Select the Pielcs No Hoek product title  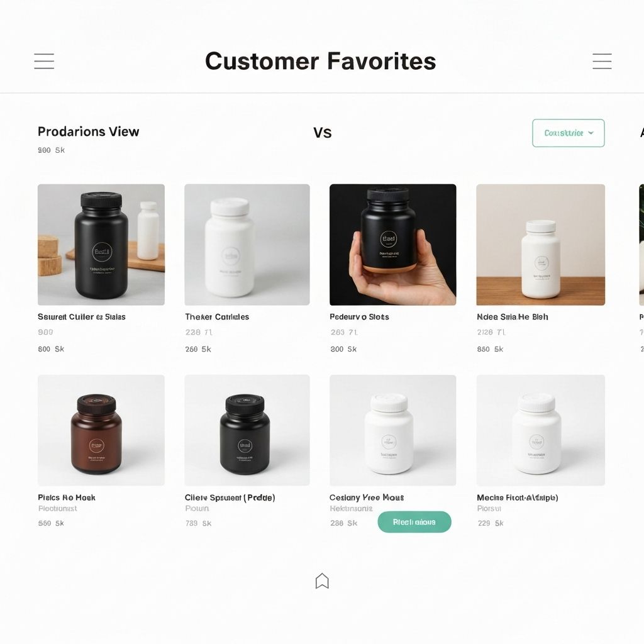tap(67, 497)
